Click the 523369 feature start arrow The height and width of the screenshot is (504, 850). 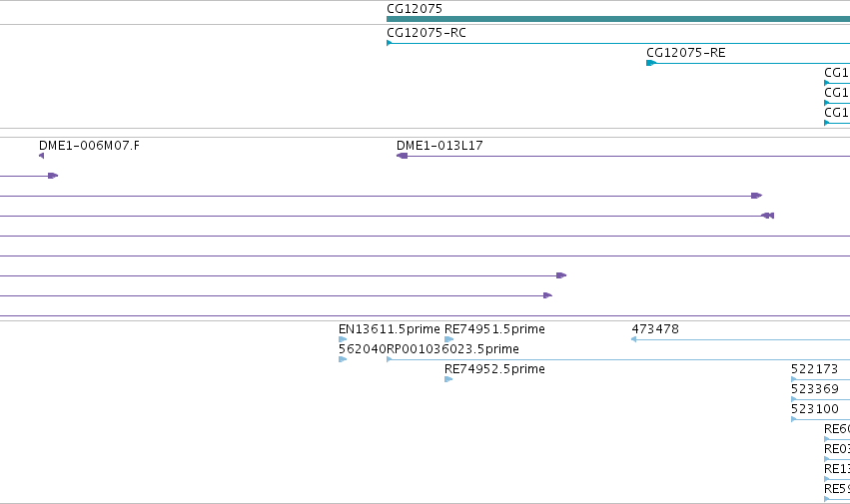(x=794, y=399)
